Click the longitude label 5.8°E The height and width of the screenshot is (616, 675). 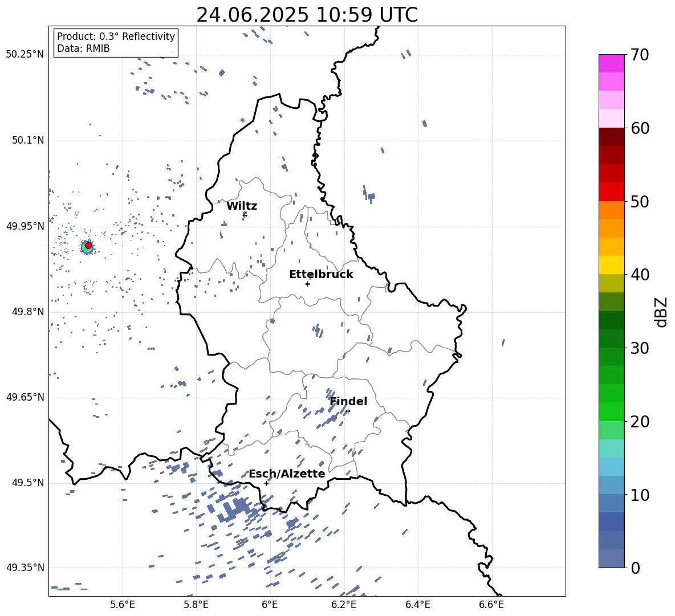[x=196, y=605]
